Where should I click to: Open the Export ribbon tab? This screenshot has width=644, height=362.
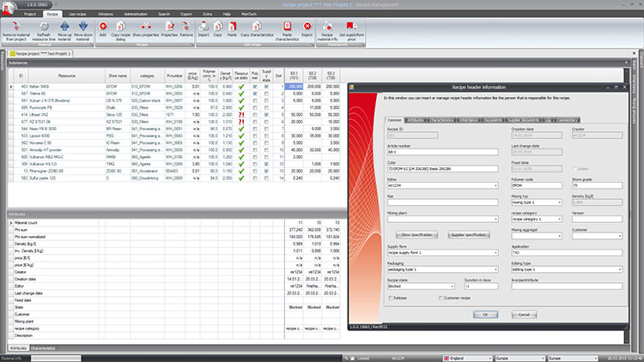click(186, 14)
